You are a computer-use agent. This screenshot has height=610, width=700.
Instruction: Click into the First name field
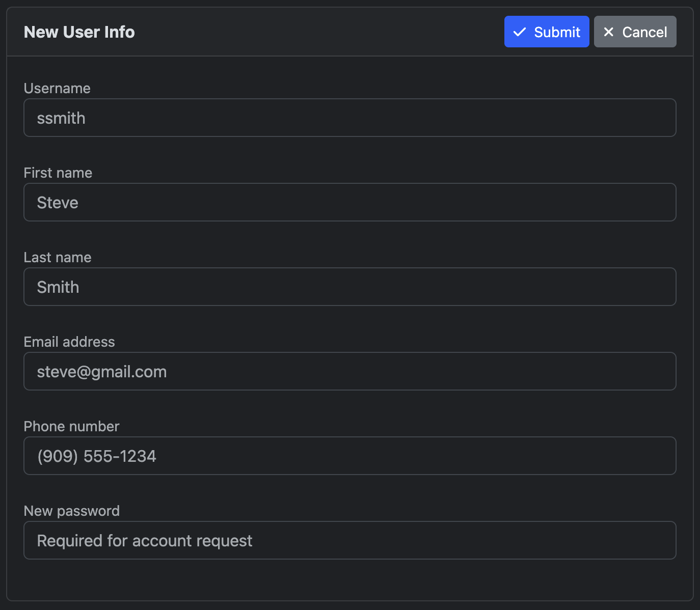point(349,202)
